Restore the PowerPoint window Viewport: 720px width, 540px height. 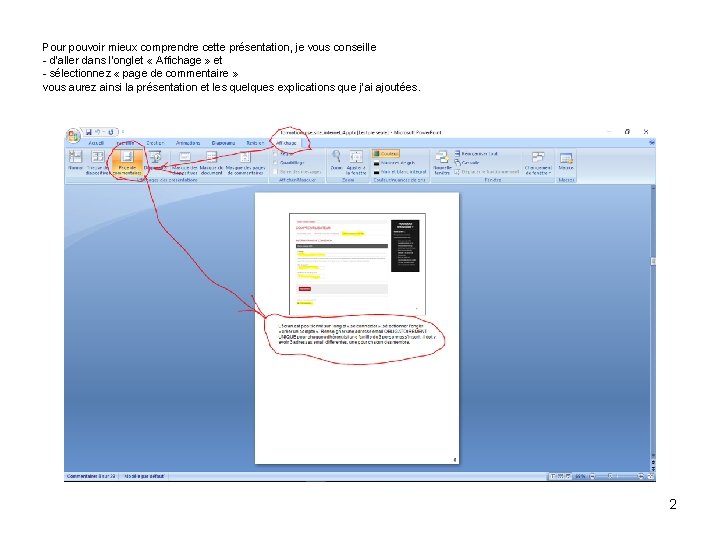point(627,132)
